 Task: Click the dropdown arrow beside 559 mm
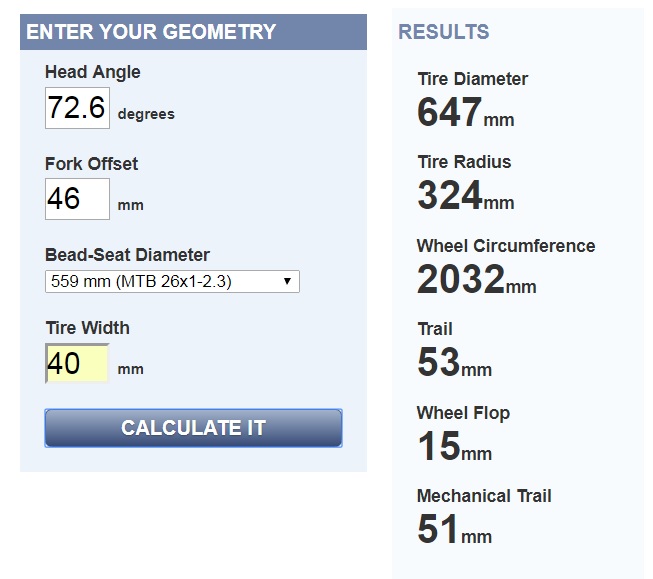pos(287,281)
